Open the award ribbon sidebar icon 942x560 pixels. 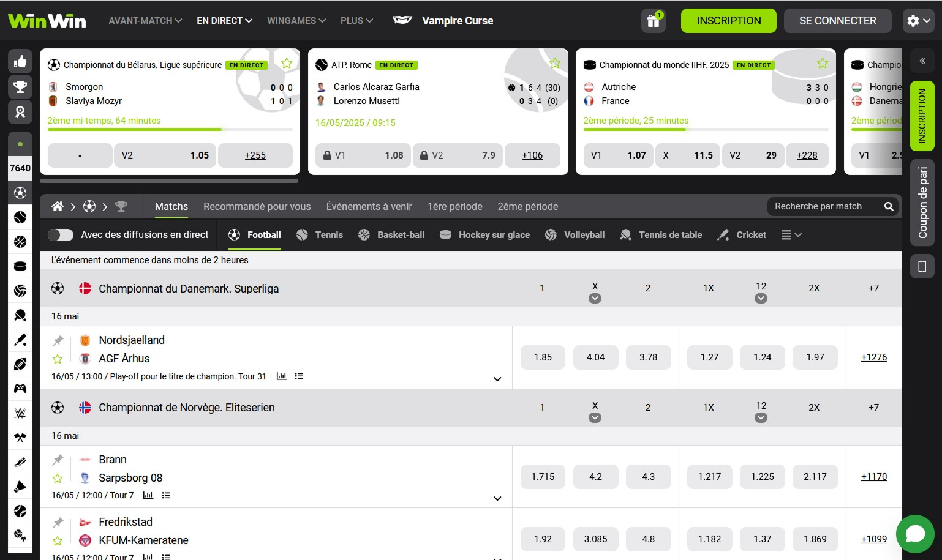(x=20, y=111)
